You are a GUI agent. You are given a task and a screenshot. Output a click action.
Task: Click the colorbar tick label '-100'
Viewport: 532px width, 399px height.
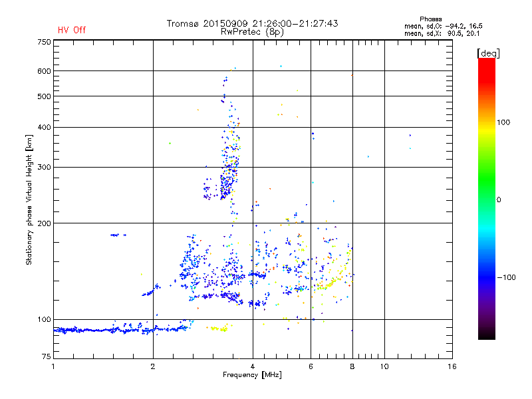506,277
